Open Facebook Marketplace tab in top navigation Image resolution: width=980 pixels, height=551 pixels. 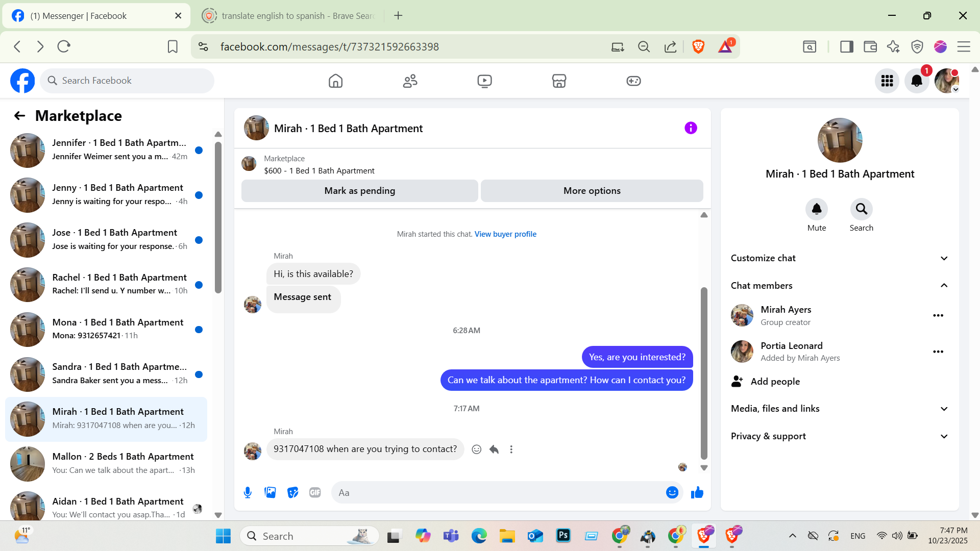click(559, 81)
